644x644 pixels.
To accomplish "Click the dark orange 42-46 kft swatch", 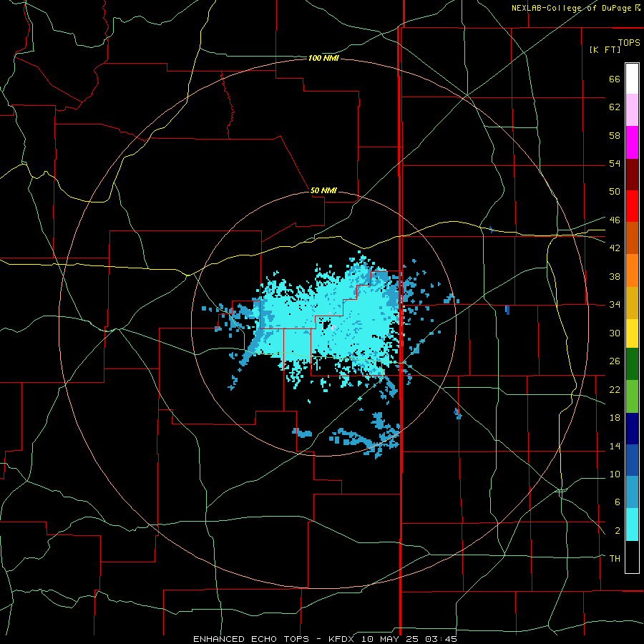I will click(x=632, y=238).
